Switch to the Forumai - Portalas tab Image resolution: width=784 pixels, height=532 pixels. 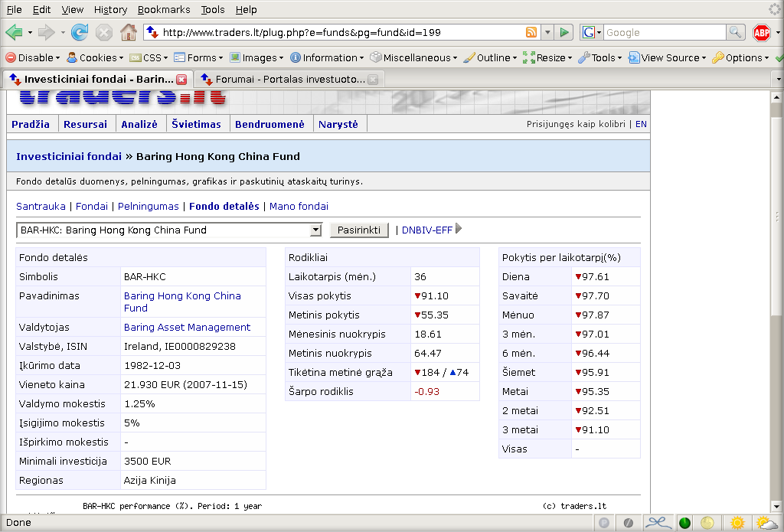(288, 79)
